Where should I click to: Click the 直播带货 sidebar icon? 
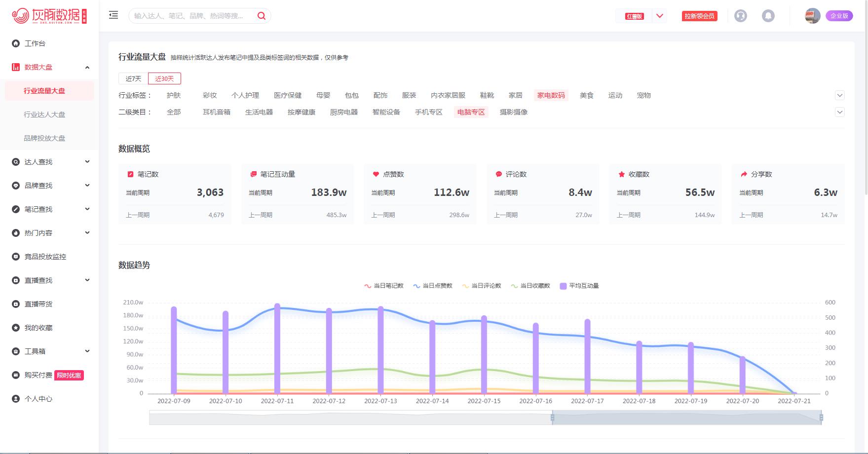pos(16,304)
